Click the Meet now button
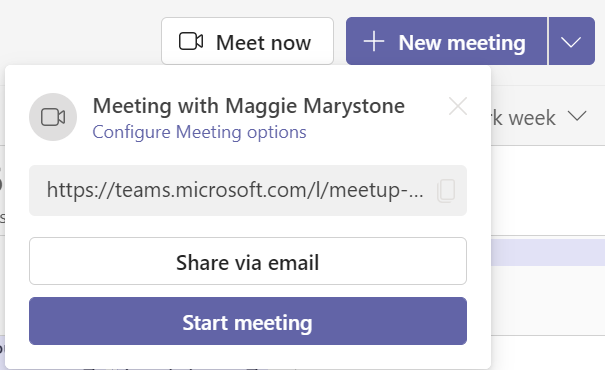 [x=247, y=41]
